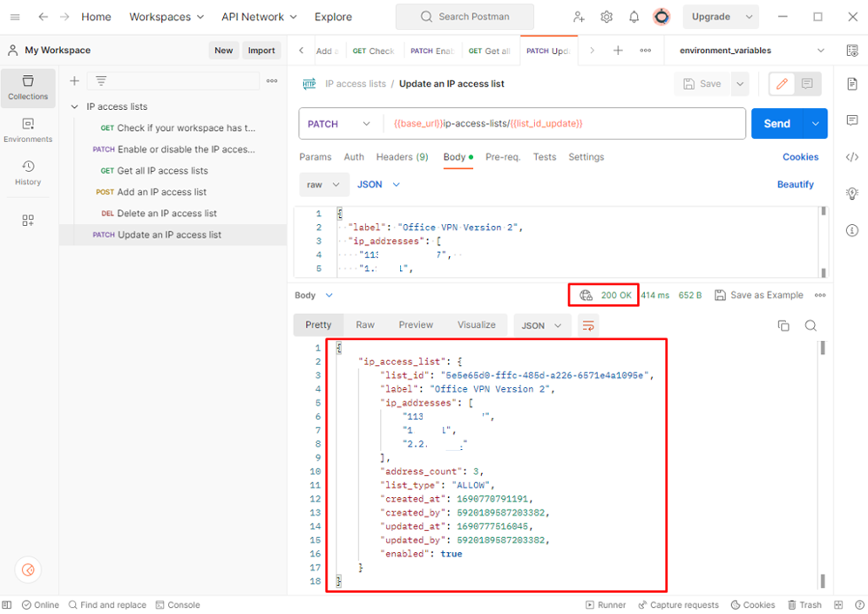Open the PATCH method dropdown
This screenshot has height=614, width=868.
point(340,124)
